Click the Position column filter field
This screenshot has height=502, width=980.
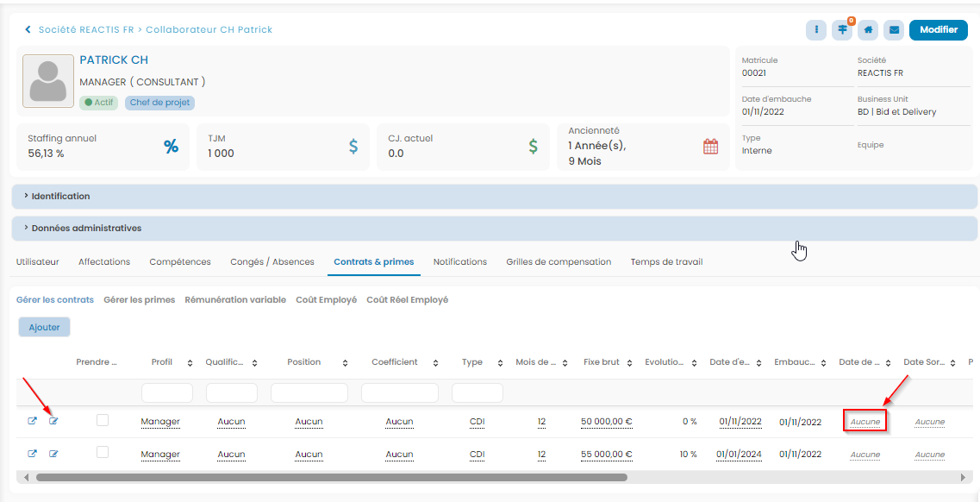tap(309, 393)
